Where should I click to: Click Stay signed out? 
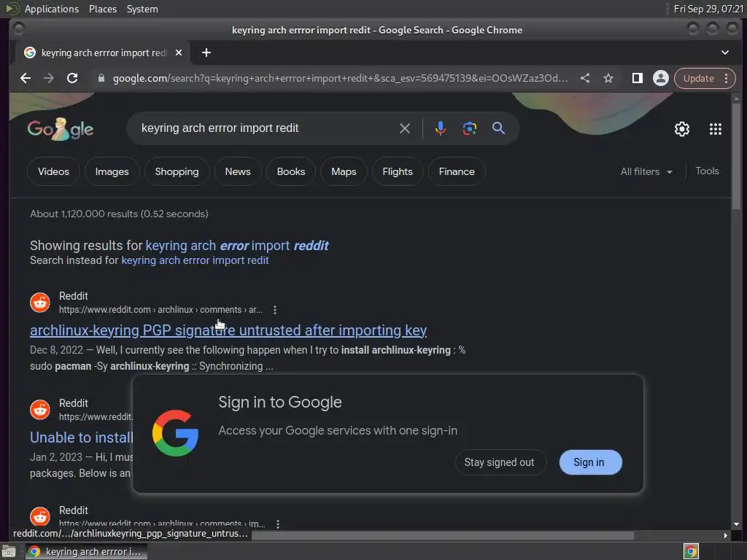click(x=499, y=462)
